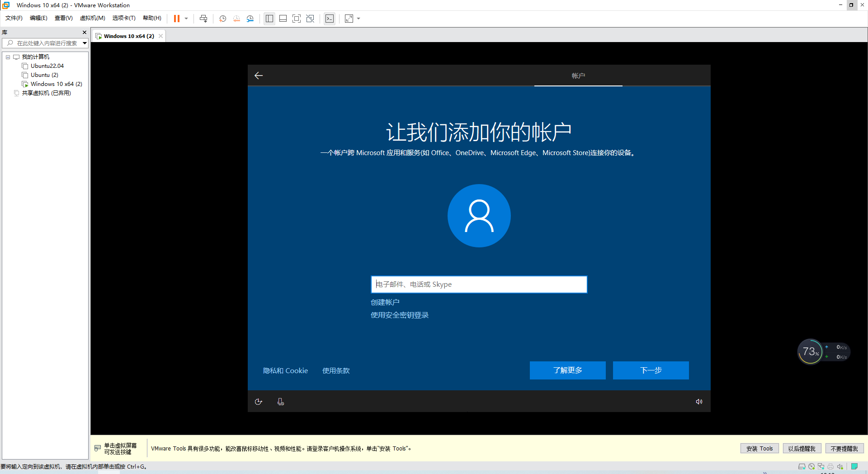Image resolution: width=868 pixels, height=474 pixels.
Task: Click the 了解更多 button
Action: (568, 370)
